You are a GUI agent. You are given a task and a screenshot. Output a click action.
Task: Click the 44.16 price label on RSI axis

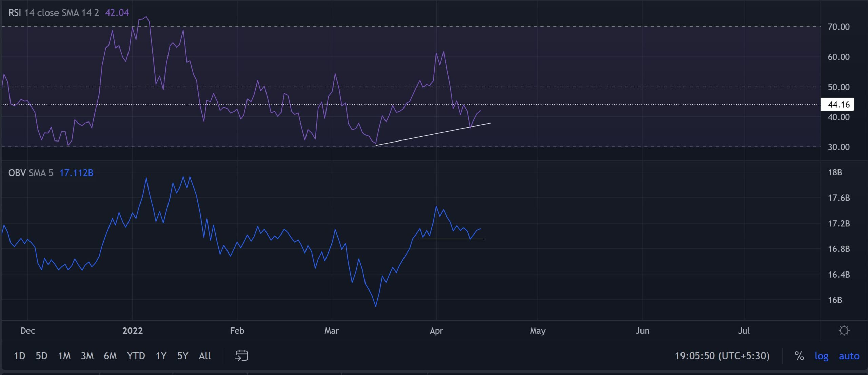(837, 104)
